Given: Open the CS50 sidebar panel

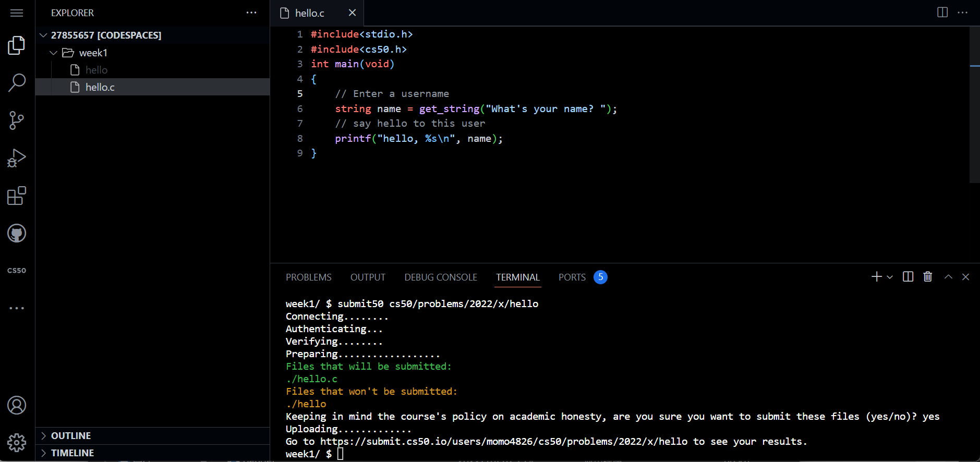Looking at the screenshot, I should click(x=17, y=271).
